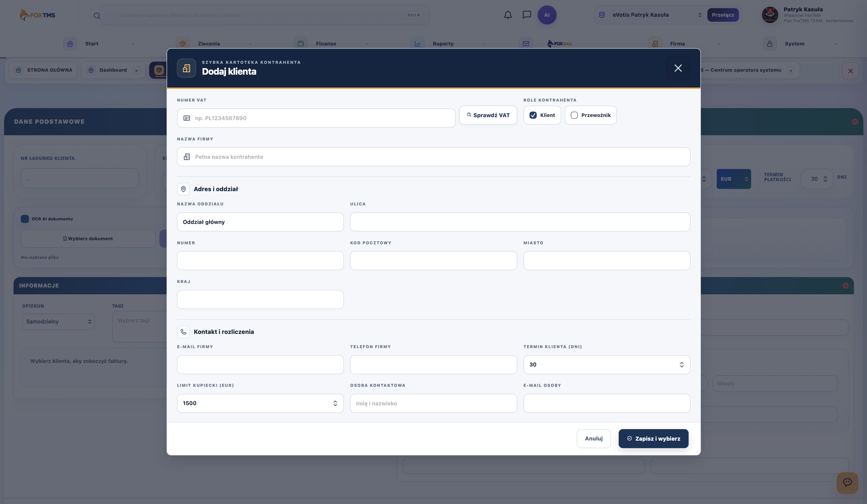Switch to the Dashboard tab
Screen dimensions: 867x504
point(113,70)
